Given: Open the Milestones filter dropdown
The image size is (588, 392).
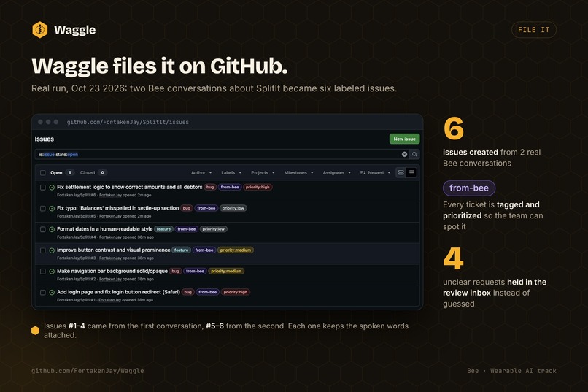Looking at the screenshot, I should [x=298, y=172].
